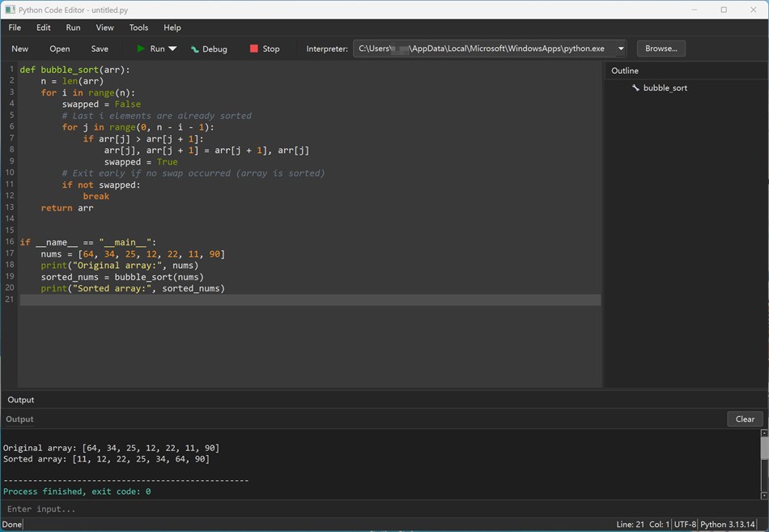This screenshot has height=532, width=769.
Task: Click output scrollbar down arrow
Action: click(x=764, y=496)
